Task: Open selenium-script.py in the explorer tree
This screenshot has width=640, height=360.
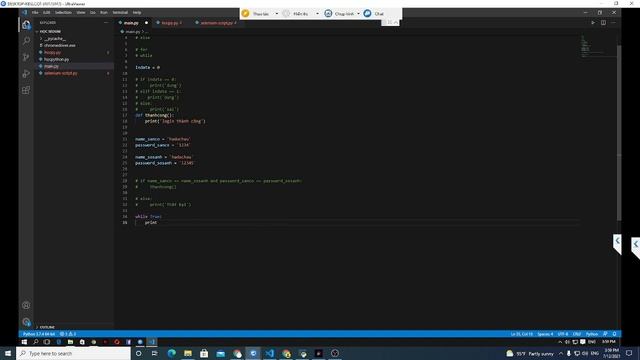Action: [60, 73]
